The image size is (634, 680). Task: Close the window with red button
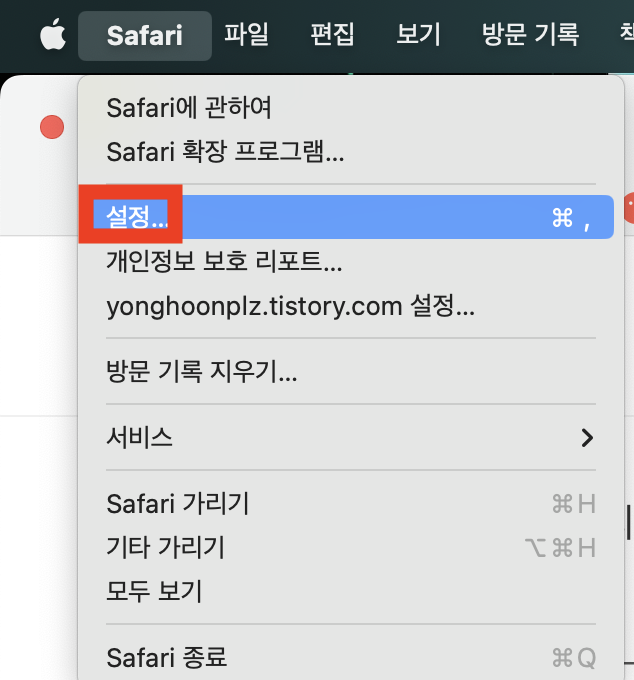click(x=52, y=127)
